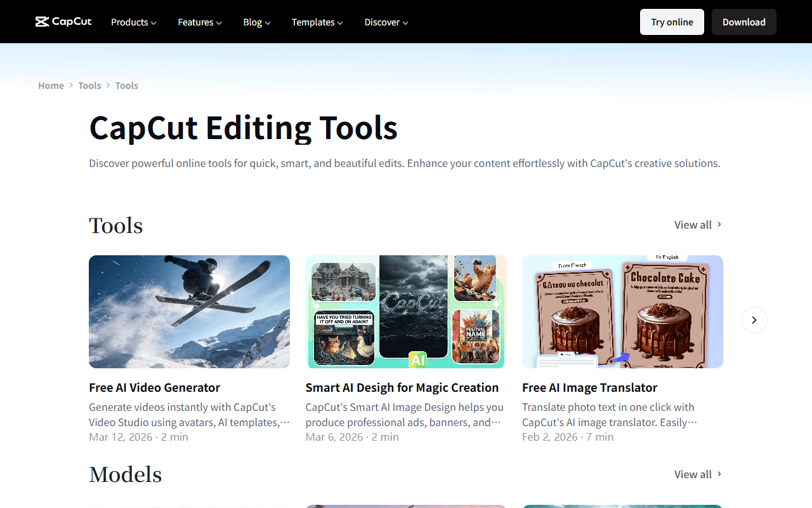Click the Mar 6, 2026 date text

coord(334,437)
